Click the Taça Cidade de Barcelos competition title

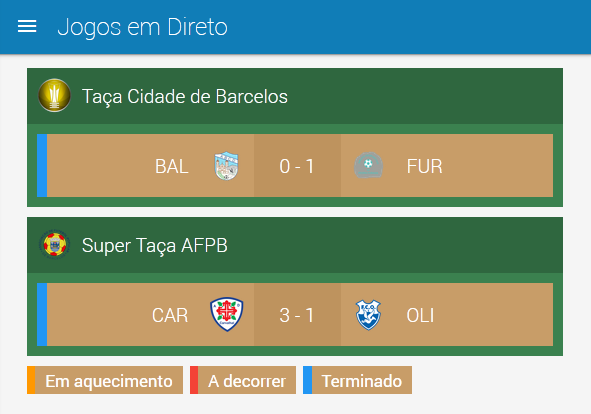(x=185, y=97)
